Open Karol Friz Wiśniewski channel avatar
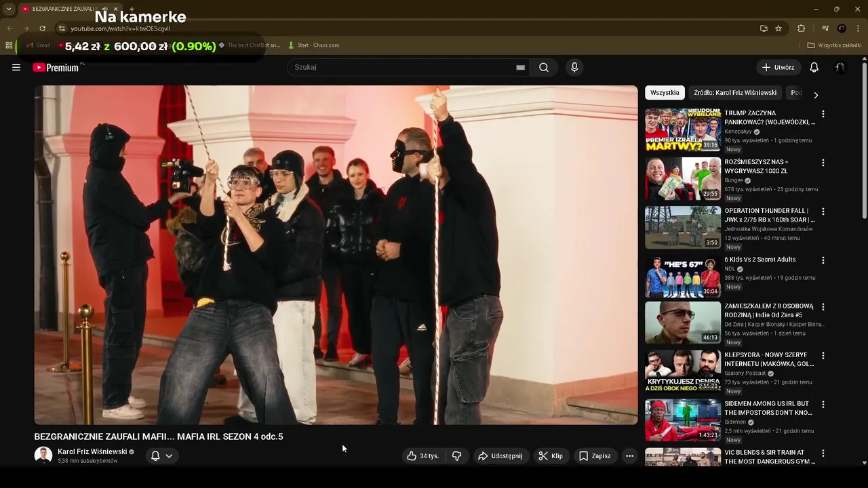 click(43, 455)
